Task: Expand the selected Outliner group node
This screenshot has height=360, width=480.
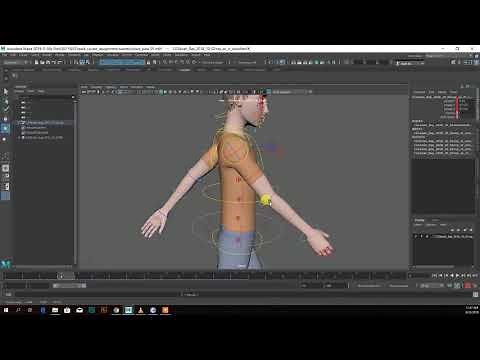Action: (19, 123)
